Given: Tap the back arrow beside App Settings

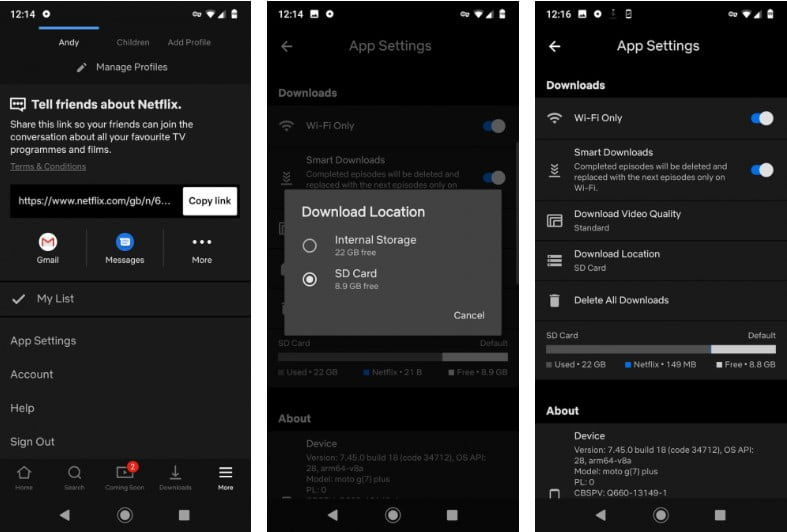Looking at the screenshot, I should coord(555,46).
